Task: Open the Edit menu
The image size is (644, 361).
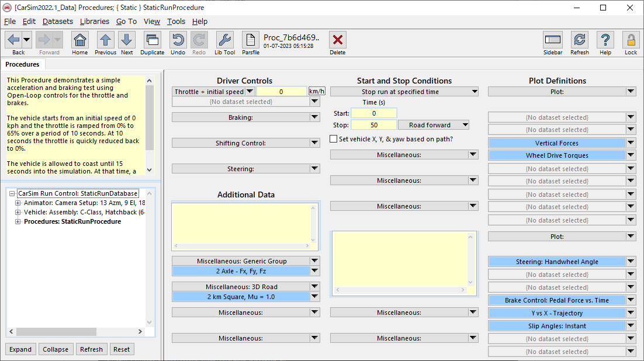Action: pos(29,22)
